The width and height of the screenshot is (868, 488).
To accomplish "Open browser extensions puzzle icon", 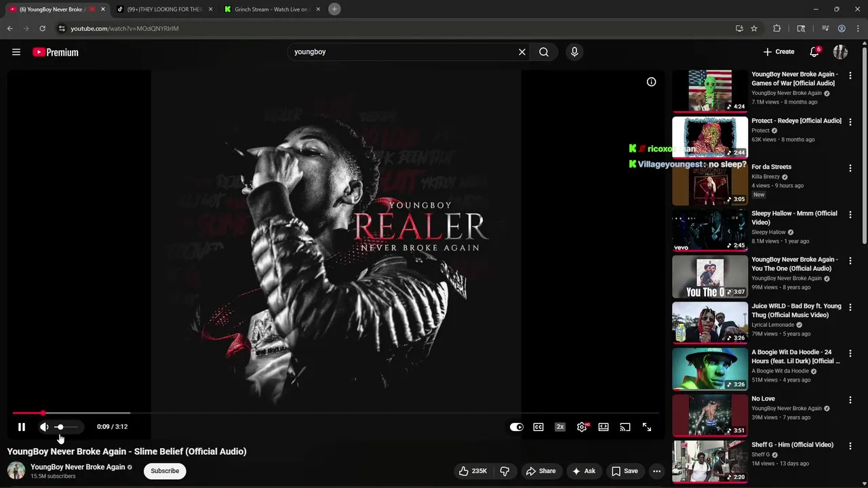I will pos(777,28).
